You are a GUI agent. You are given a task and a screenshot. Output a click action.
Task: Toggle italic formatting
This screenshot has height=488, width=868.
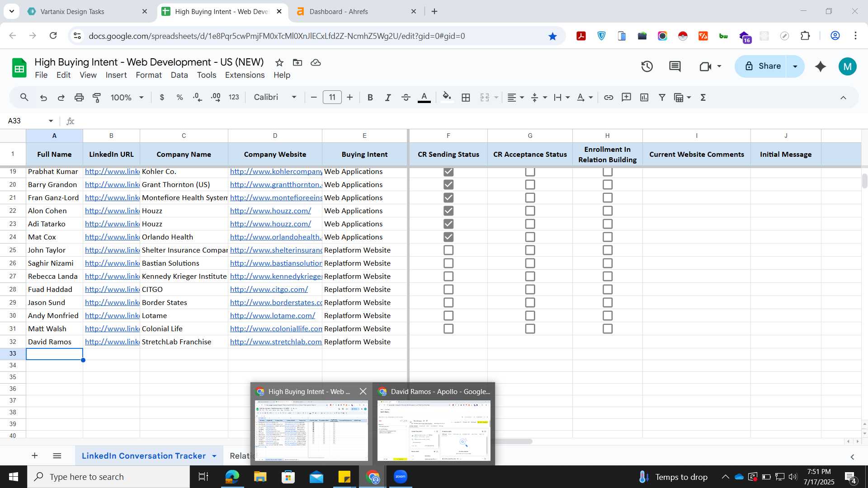point(388,97)
